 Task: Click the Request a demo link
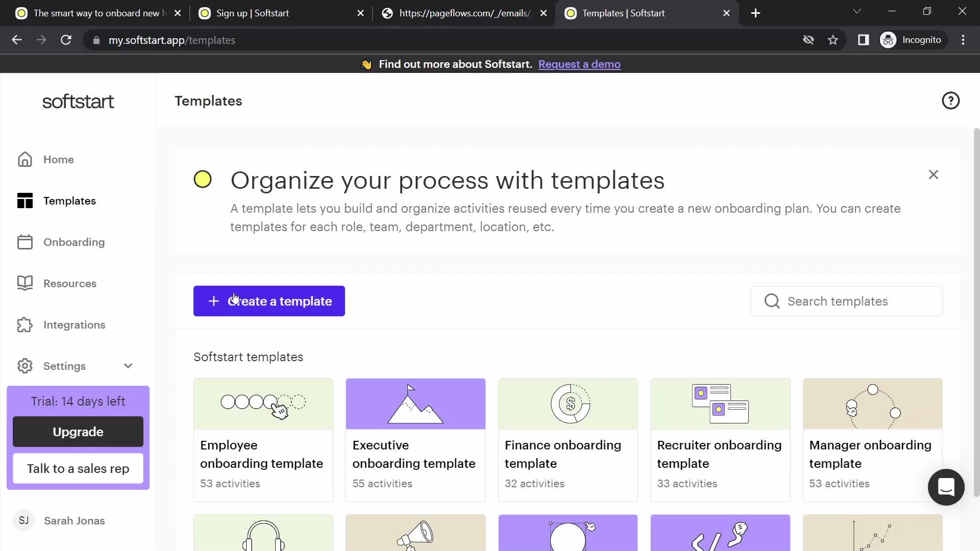(579, 64)
